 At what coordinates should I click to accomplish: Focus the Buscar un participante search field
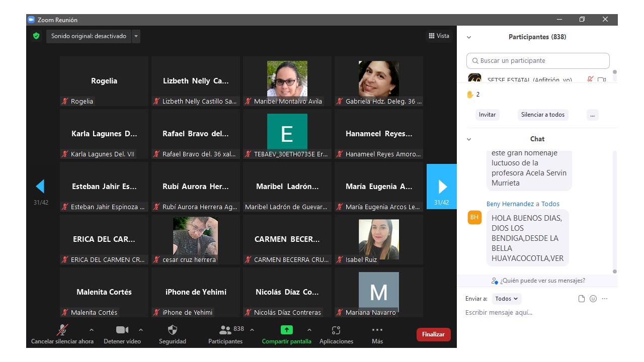(538, 61)
